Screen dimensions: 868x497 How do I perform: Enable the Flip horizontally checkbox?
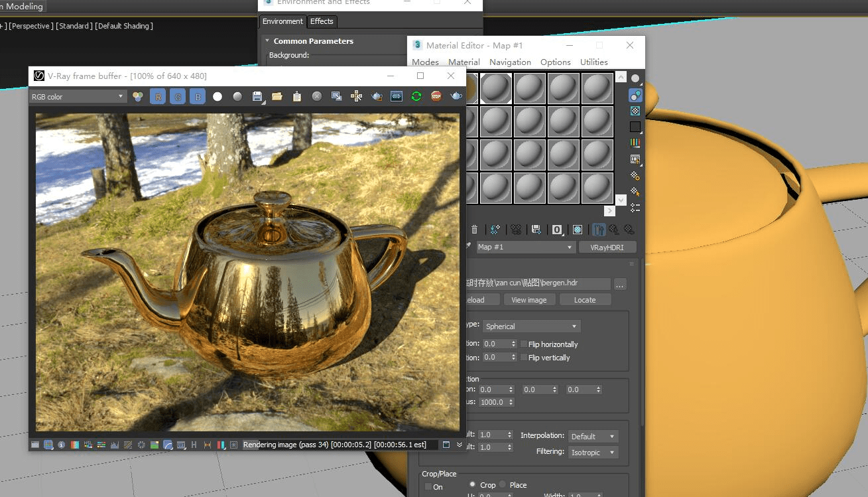click(524, 344)
